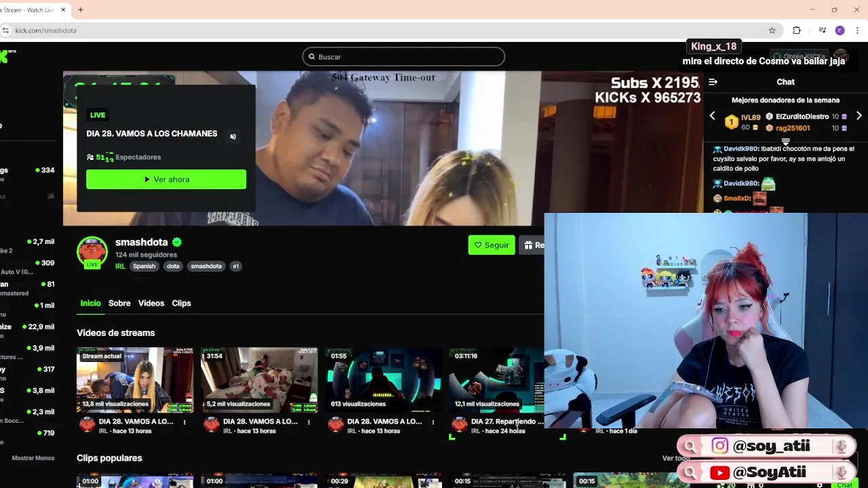This screenshot has height=488, width=868.
Task: Click the Videos de streams heading
Action: coord(116,333)
